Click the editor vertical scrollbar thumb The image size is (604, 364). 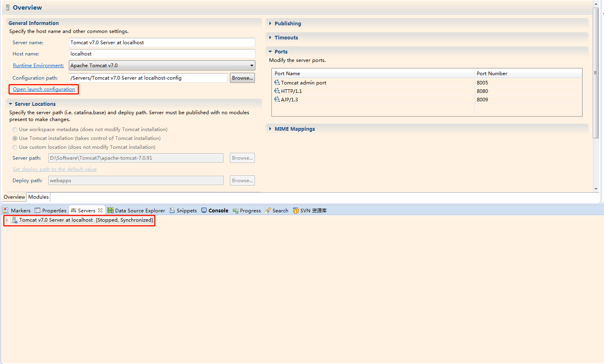click(596, 73)
